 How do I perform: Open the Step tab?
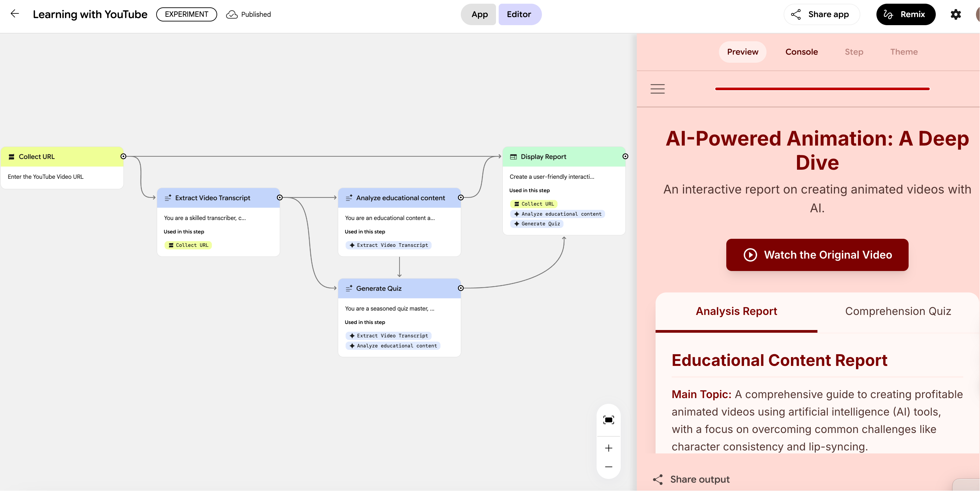(x=854, y=52)
